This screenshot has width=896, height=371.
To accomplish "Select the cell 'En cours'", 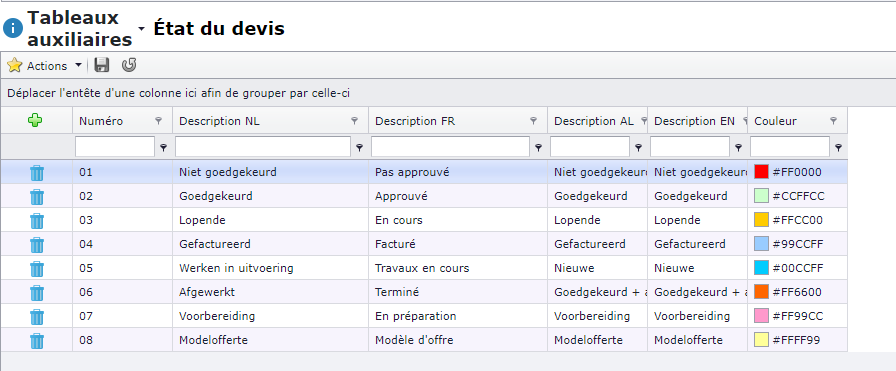I will pyautogui.click(x=458, y=220).
